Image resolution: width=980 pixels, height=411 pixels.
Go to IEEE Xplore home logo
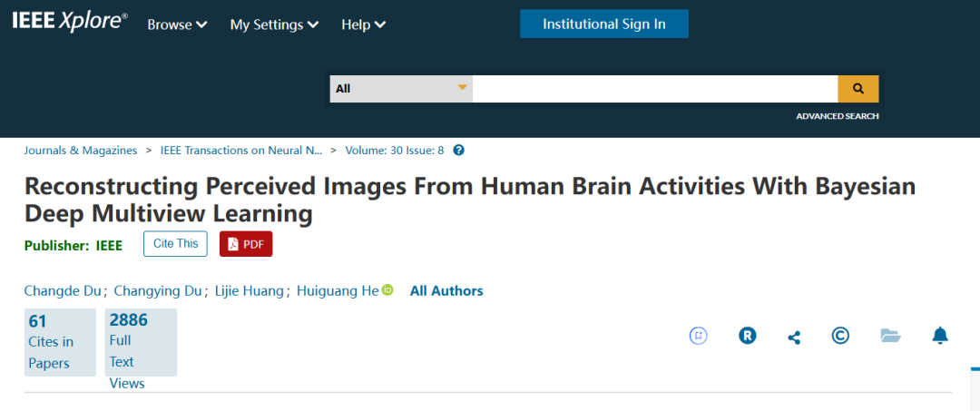pyautogui.click(x=70, y=23)
